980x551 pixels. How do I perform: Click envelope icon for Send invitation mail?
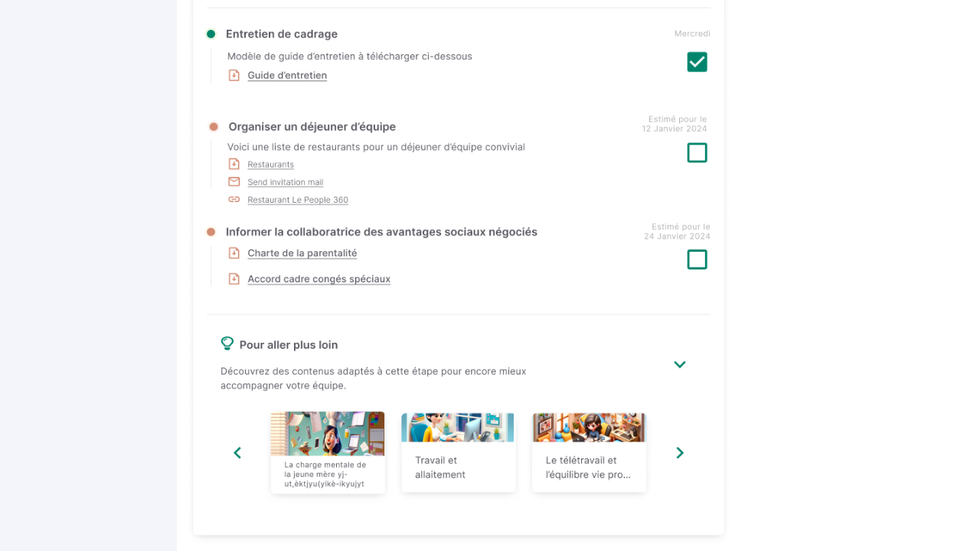pyautogui.click(x=234, y=181)
